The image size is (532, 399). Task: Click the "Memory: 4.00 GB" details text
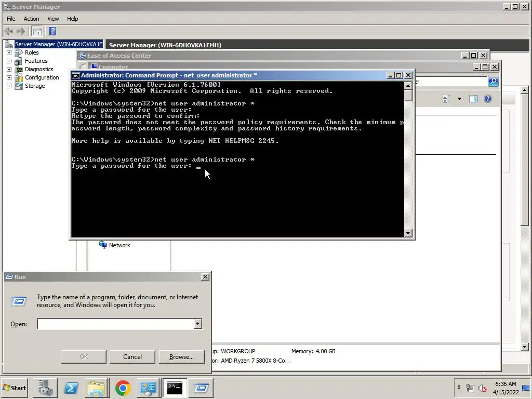coord(313,351)
